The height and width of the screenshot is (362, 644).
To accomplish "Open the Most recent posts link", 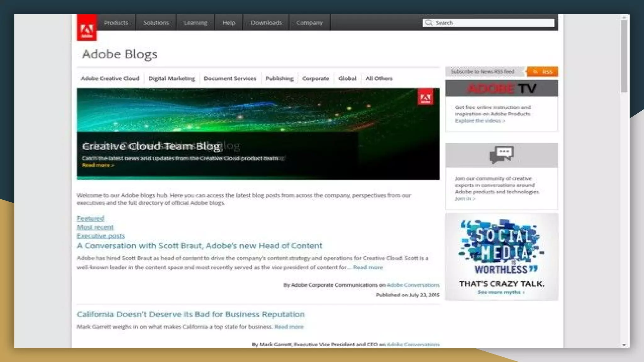I will point(95,227).
